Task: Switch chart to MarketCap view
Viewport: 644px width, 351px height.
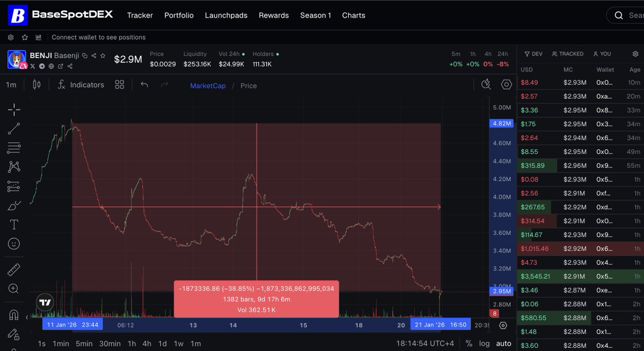Action: (x=208, y=86)
